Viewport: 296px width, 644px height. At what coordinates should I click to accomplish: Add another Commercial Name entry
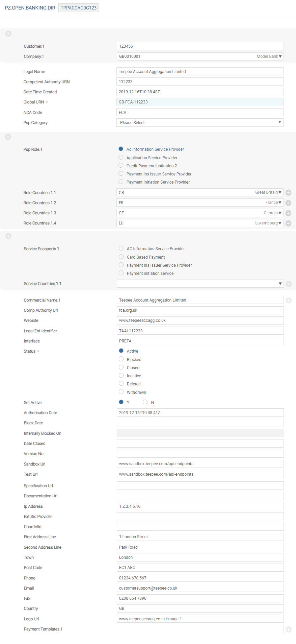tap(289, 300)
